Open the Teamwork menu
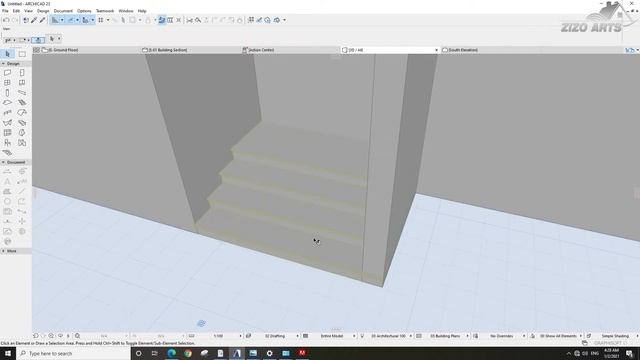640x360 pixels. tap(105, 11)
